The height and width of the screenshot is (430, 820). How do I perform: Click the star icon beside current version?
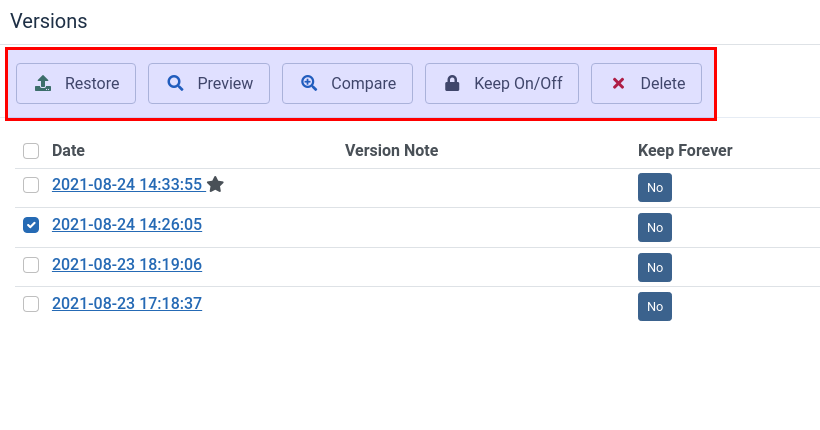[215, 185]
